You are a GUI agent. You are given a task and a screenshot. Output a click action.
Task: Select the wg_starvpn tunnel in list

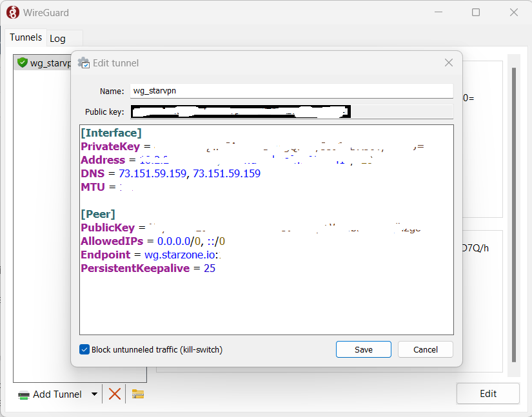point(43,63)
